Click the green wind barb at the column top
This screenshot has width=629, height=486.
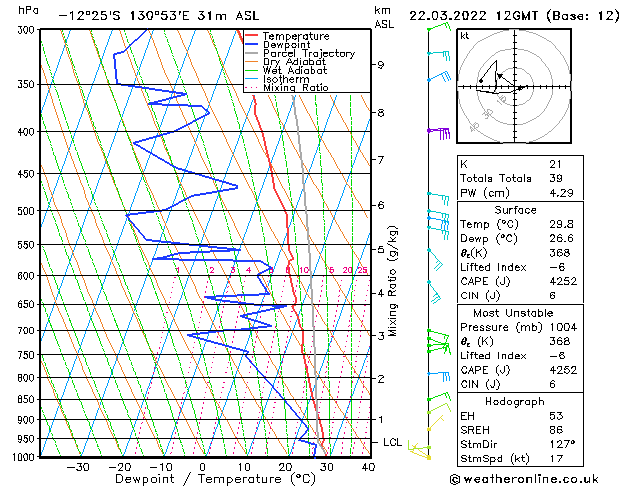tap(439, 26)
